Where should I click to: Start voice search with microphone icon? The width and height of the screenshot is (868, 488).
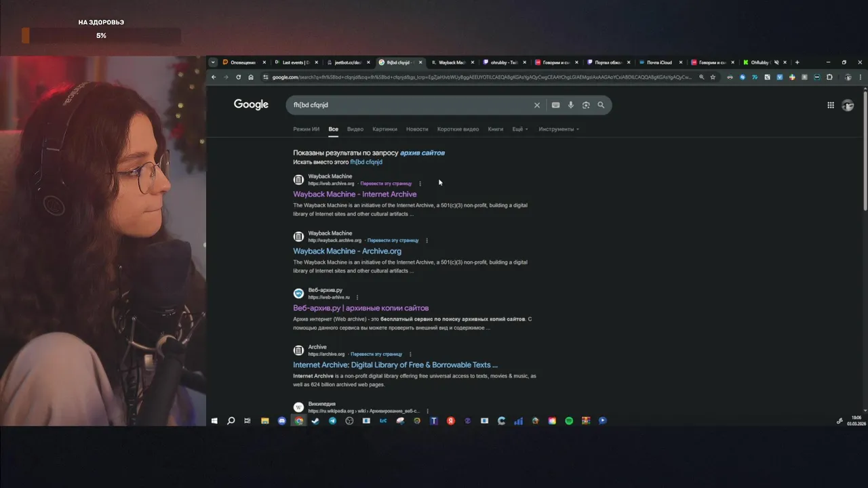pos(571,105)
